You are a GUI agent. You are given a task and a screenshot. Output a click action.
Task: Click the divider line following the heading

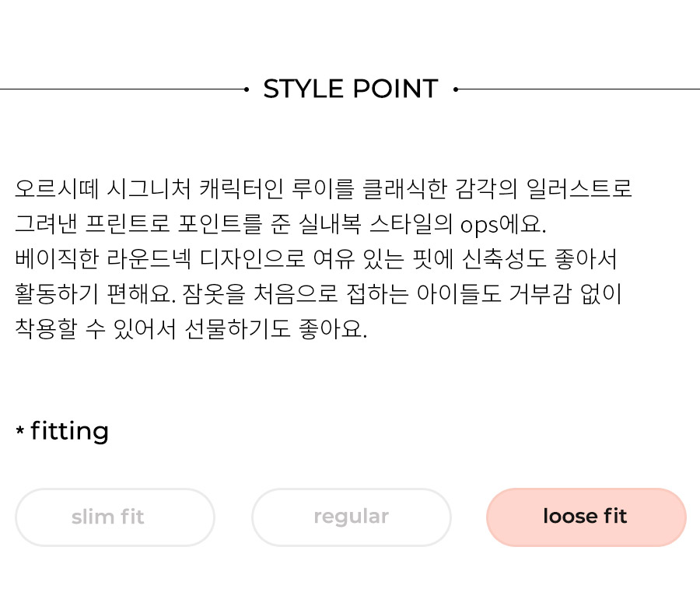click(x=578, y=89)
